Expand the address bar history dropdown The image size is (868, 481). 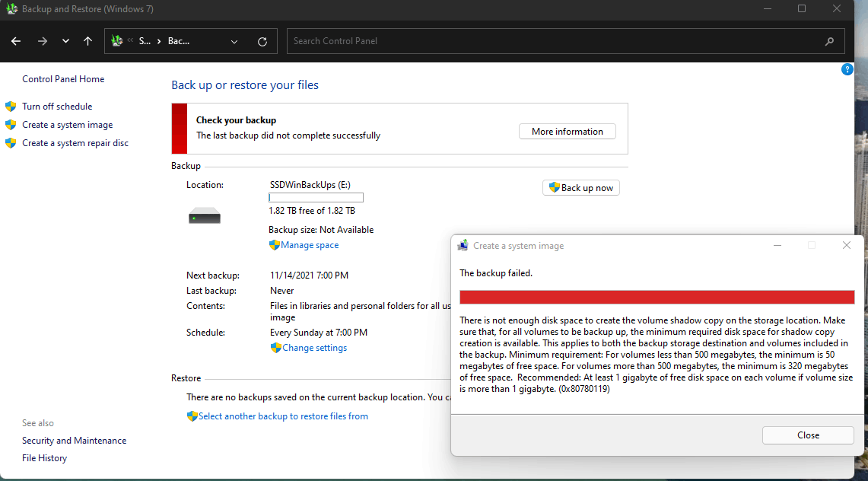(234, 42)
